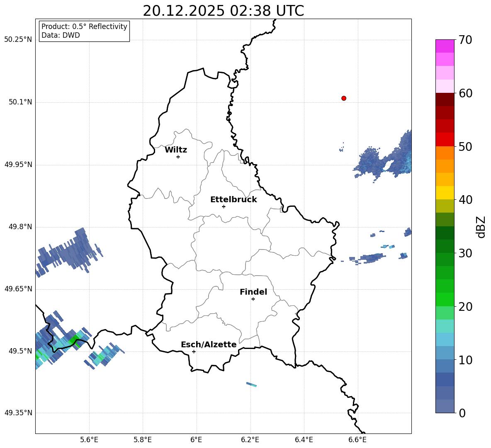This screenshot has height=448, width=491.
Task: Click the colorbar 30 tick label
Action: click(465, 253)
